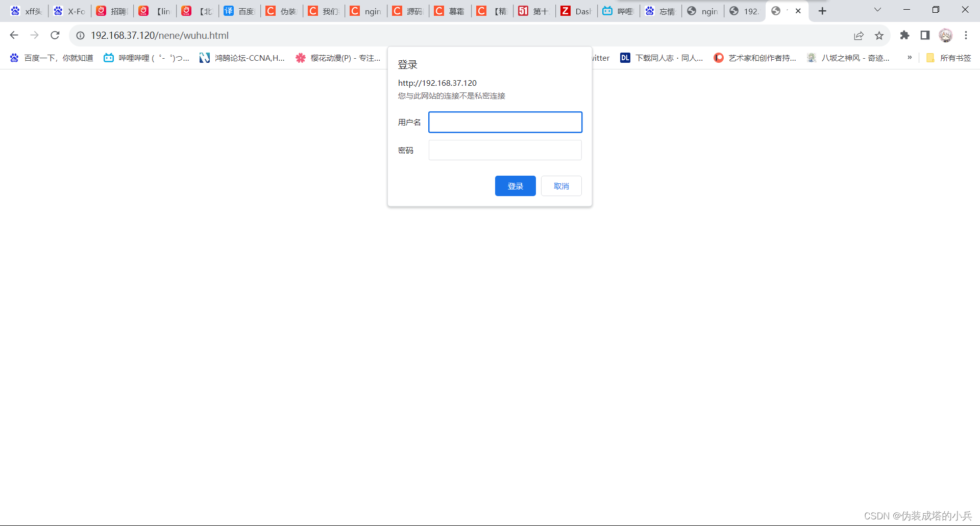Switch to the xff头 tab

(x=27, y=11)
